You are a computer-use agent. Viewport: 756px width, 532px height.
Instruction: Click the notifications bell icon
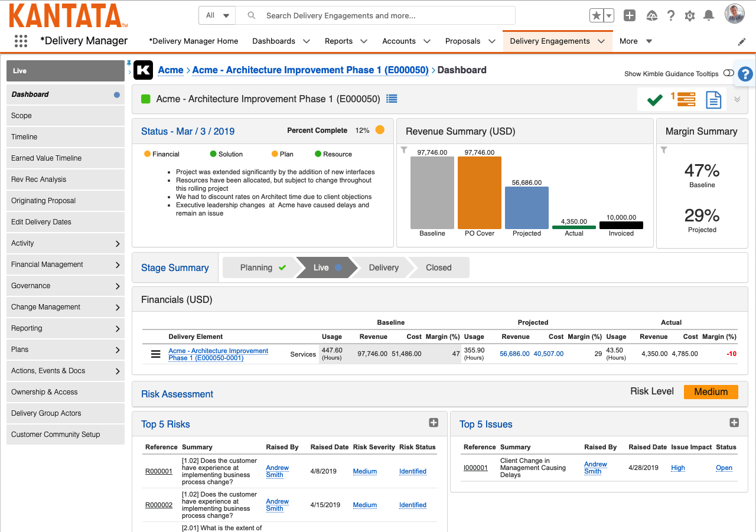709,16
